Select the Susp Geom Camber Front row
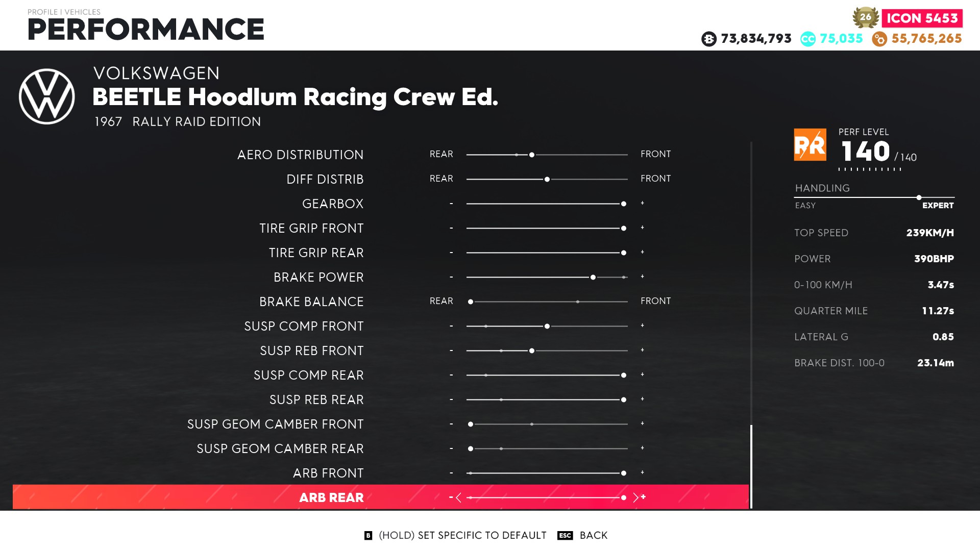This screenshot has height=551, width=980. pos(275,424)
